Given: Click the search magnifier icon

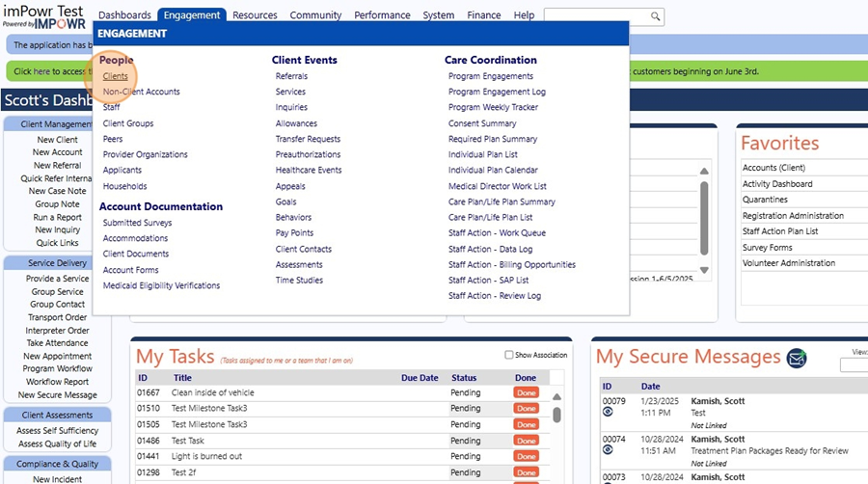Looking at the screenshot, I should coord(655,16).
